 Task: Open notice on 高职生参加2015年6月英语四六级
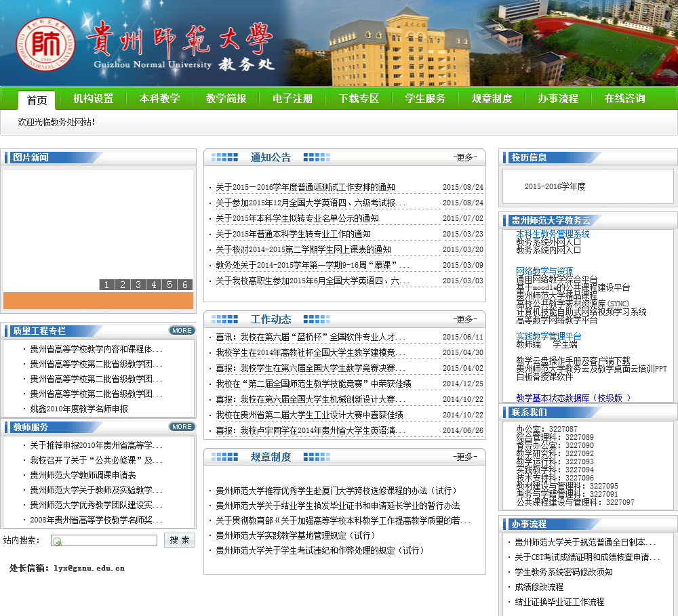tap(313, 281)
